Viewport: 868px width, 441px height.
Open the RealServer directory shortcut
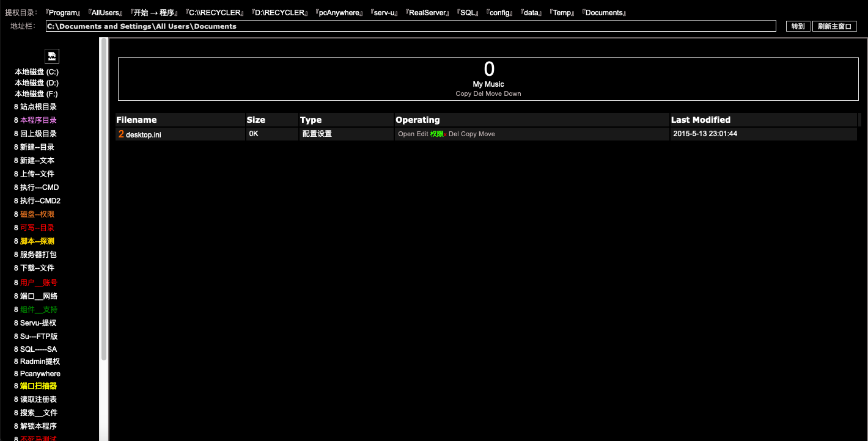pos(428,13)
